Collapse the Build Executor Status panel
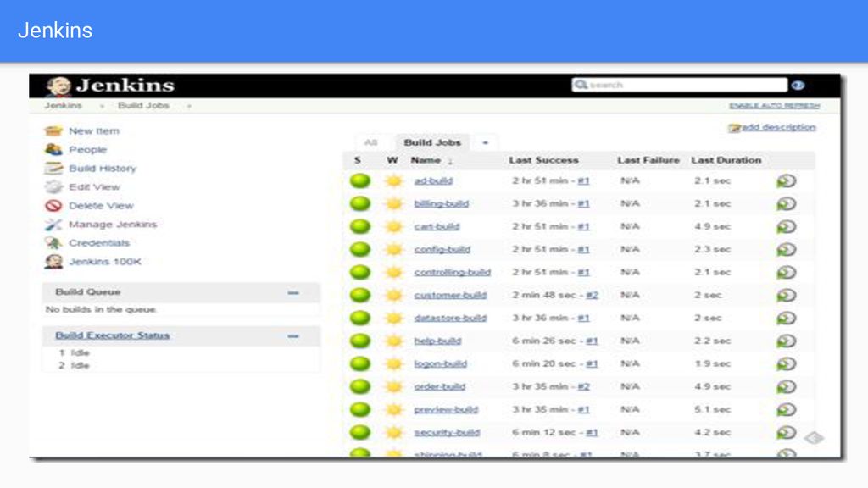Screen dimensions: 868x488 pos(293,335)
